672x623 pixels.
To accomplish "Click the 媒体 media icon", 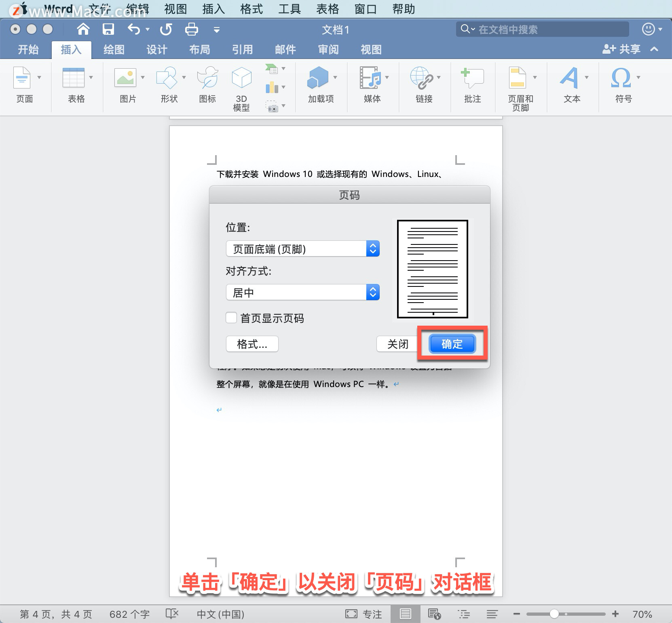I will pos(371,78).
